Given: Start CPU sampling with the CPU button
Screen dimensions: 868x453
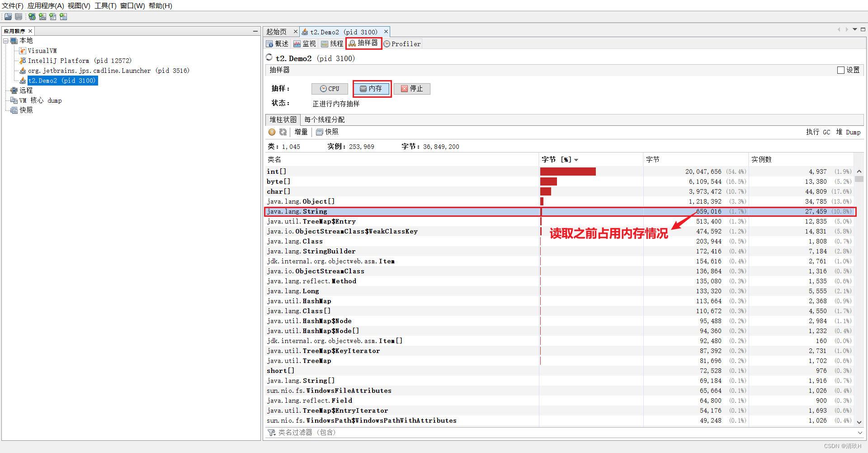Looking at the screenshot, I should [x=330, y=89].
